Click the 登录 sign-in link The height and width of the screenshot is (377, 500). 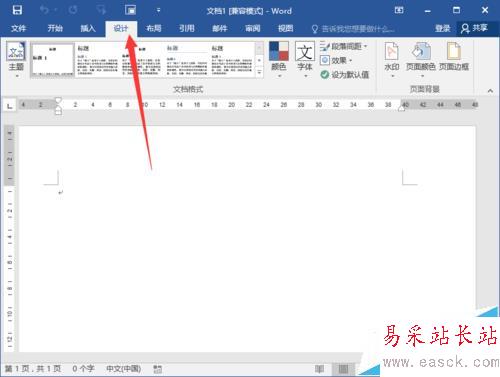(443, 29)
